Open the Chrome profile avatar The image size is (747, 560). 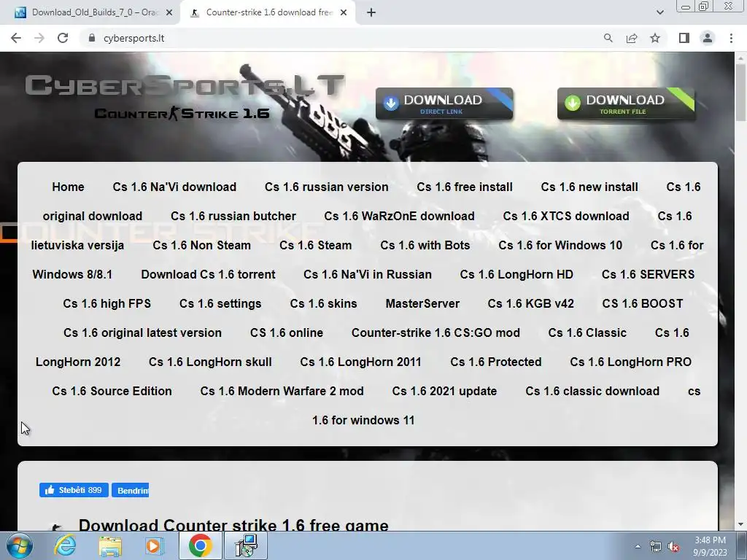(708, 38)
